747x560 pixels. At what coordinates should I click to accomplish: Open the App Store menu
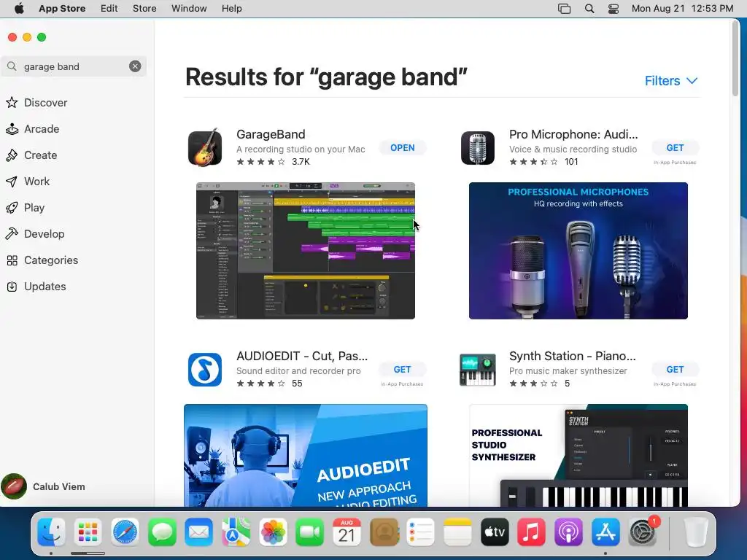coord(62,9)
